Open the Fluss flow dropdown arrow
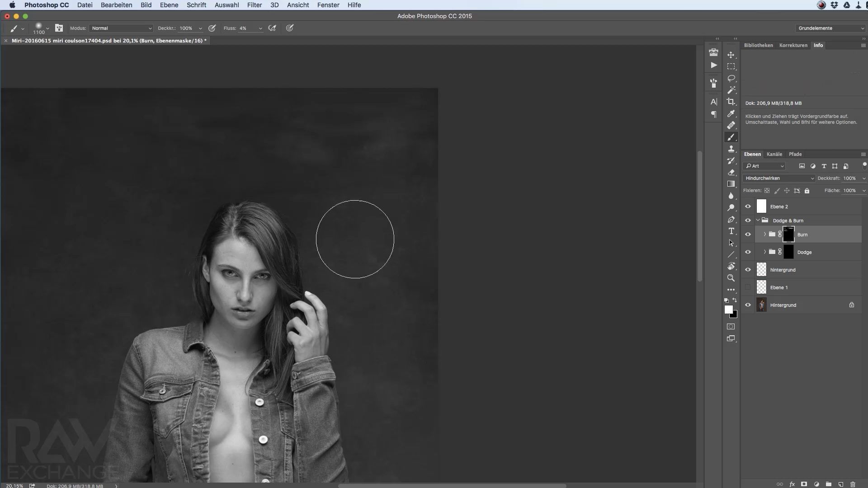868x488 pixels. (x=260, y=28)
